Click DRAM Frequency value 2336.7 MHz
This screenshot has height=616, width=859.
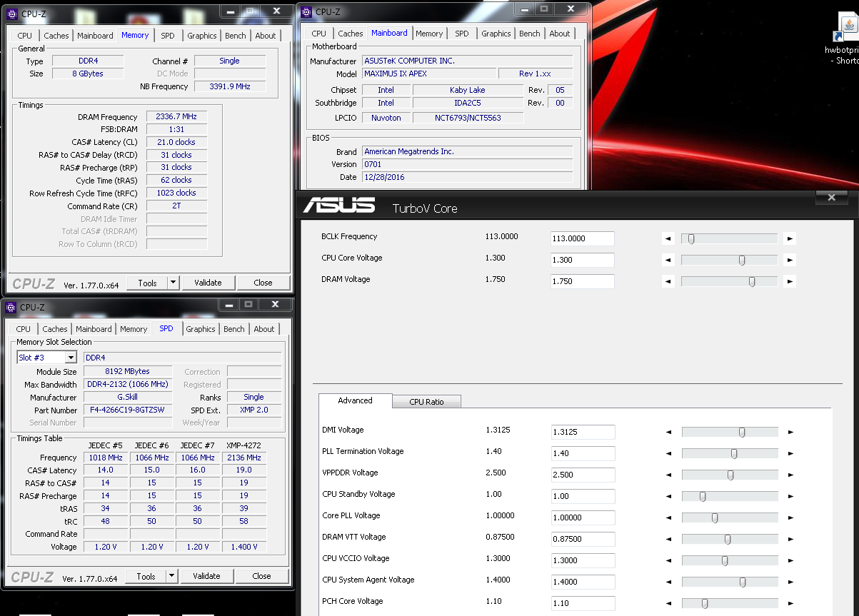[x=176, y=117]
